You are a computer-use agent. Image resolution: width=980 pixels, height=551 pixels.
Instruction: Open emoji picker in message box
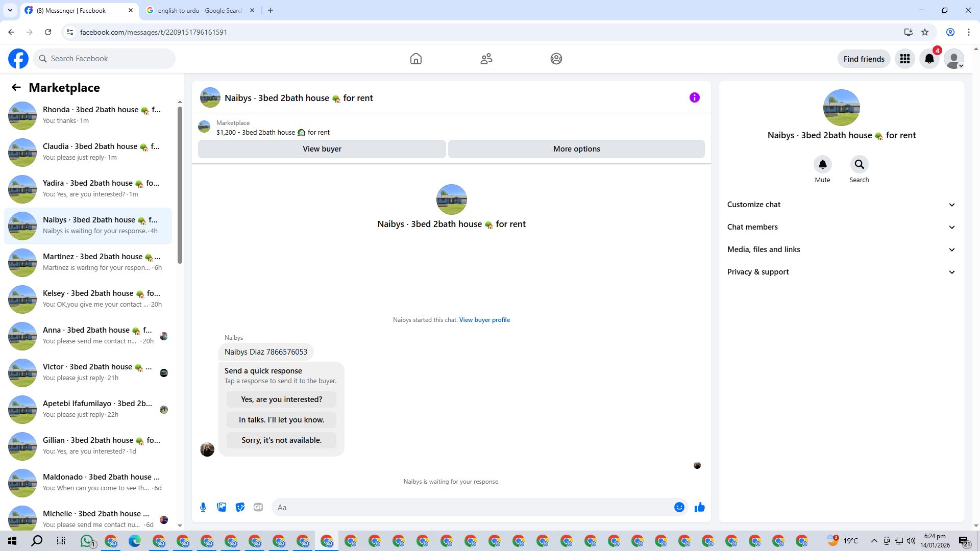coord(679,507)
